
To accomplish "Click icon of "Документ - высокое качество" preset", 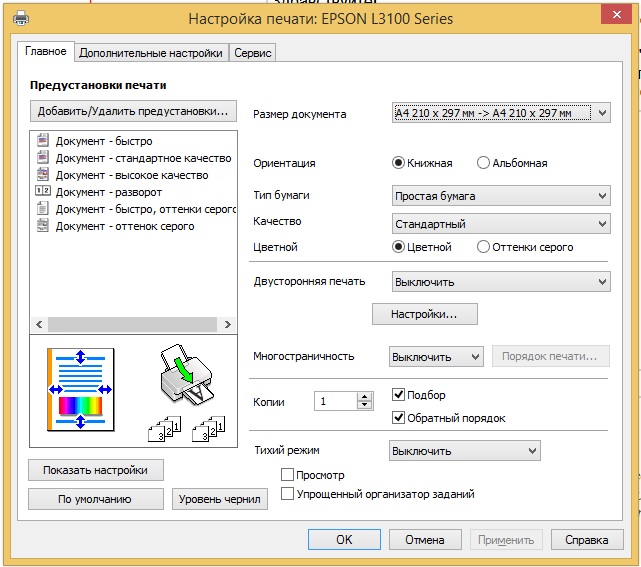I will tap(43, 175).
